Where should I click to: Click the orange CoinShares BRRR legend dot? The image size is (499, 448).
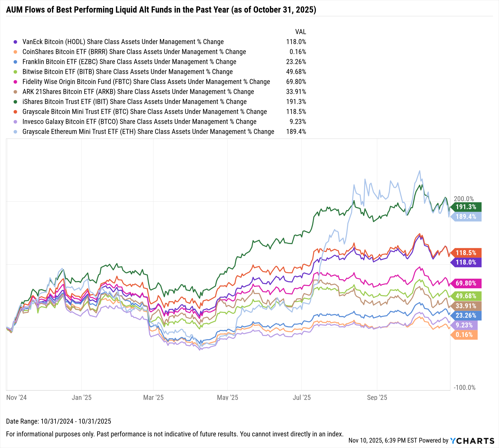tap(15, 52)
